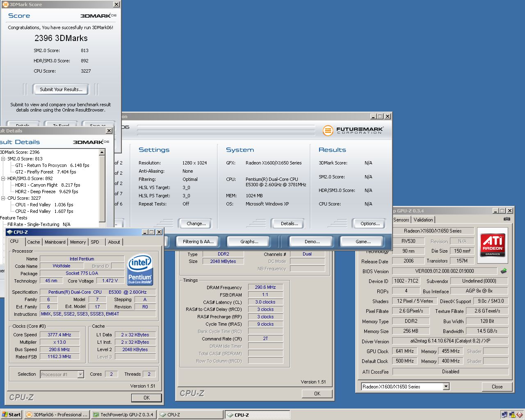Click the 2396 3DMarks score text
Screen dimensions: 525x420
(61, 38)
